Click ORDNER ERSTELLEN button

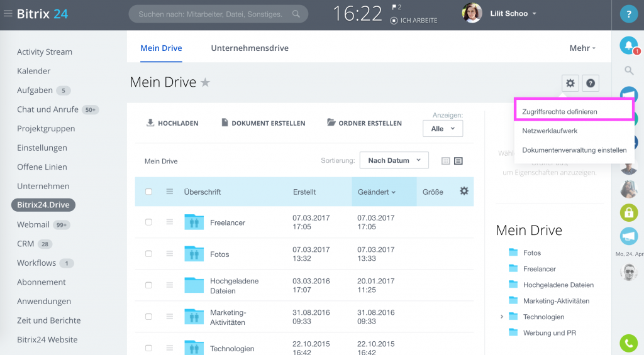(x=364, y=123)
